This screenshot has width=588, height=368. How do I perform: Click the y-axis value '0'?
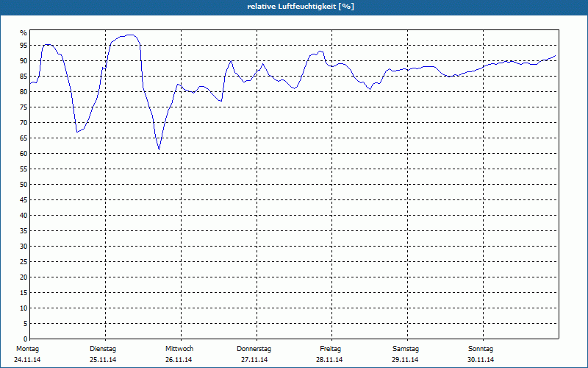tap(26, 339)
